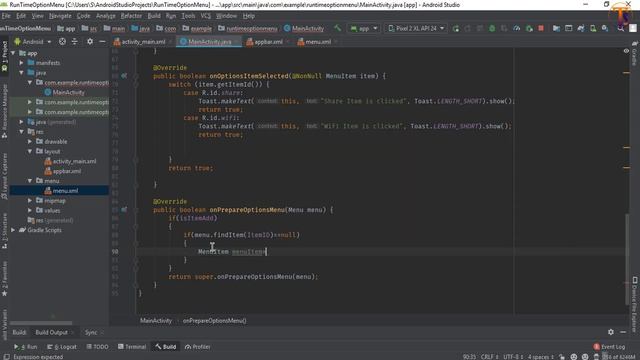
Task: Collapse the layout folder
Action: click(30, 151)
